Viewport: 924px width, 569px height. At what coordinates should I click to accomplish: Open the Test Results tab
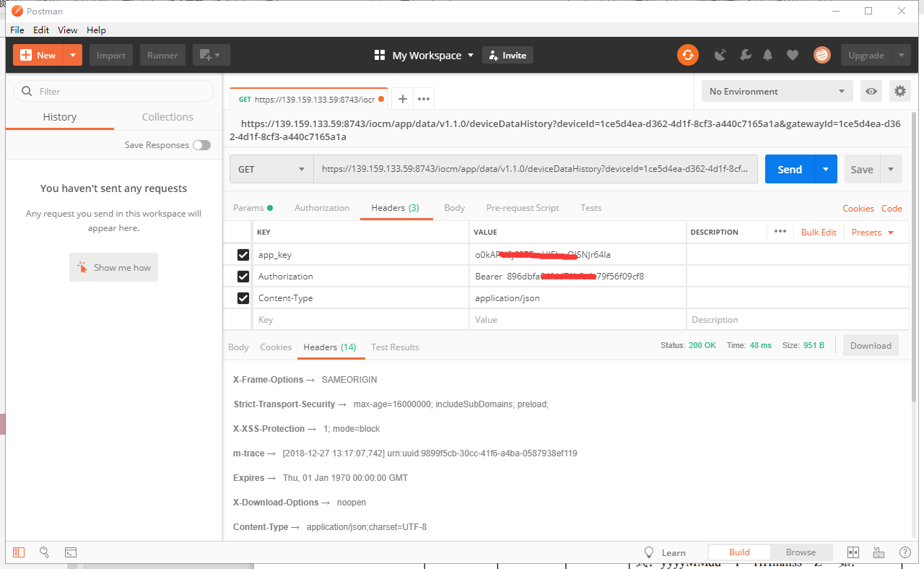click(x=395, y=347)
